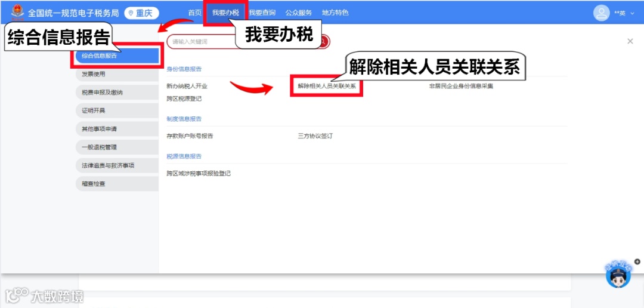
Task: Select 其他事项申请 in the sidebar
Action: coord(117,129)
